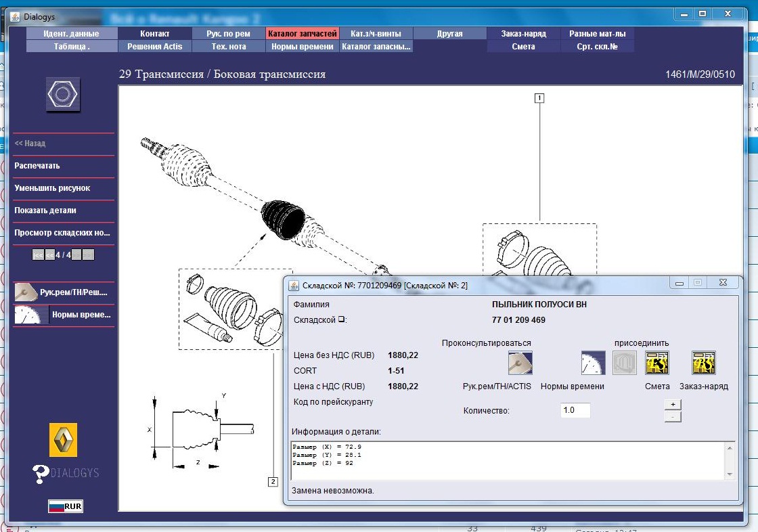758x532 pixels.
Task: Click the Замена невозможна status text
Action: tap(333, 491)
